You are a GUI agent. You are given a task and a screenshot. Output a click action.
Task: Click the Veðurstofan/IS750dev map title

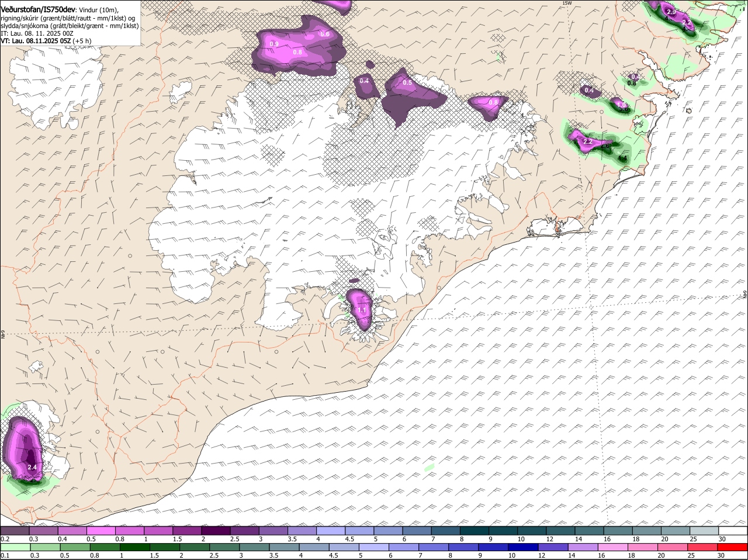click(x=38, y=10)
